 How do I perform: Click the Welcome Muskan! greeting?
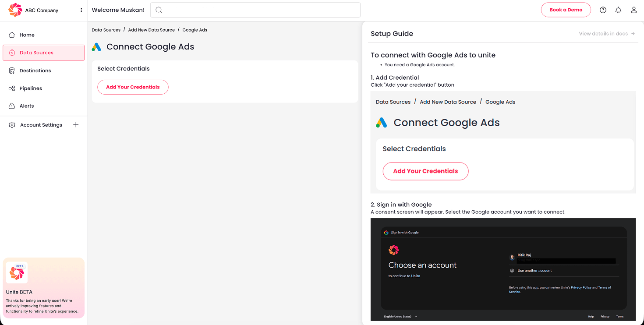click(118, 10)
